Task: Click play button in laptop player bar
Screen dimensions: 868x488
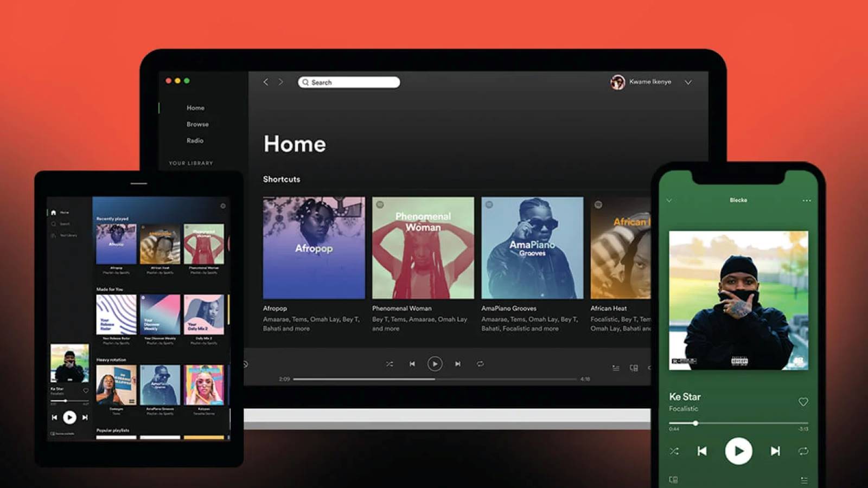Action: point(435,364)
